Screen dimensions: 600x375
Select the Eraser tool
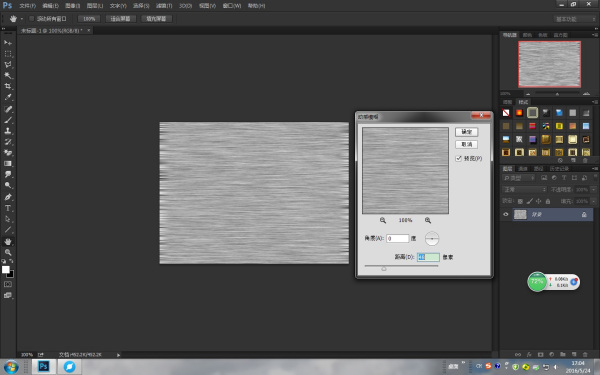click(8, 153)
